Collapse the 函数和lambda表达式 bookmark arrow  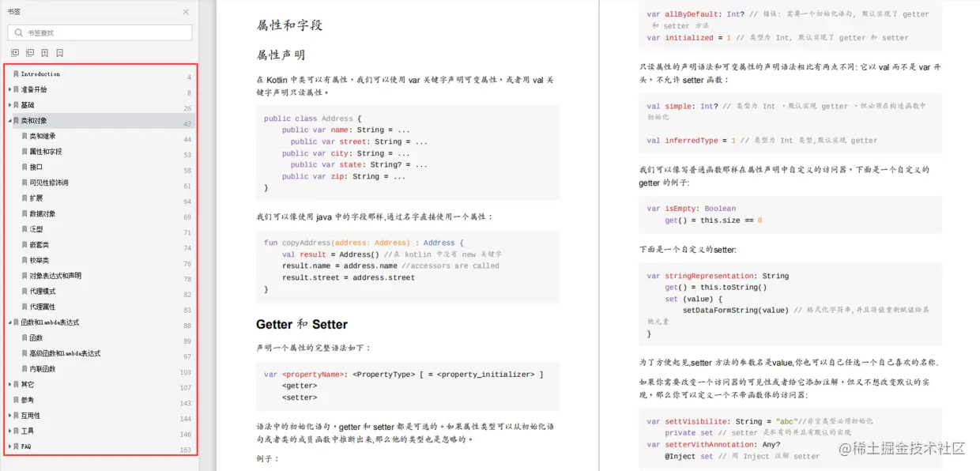(x=9, y=322)
